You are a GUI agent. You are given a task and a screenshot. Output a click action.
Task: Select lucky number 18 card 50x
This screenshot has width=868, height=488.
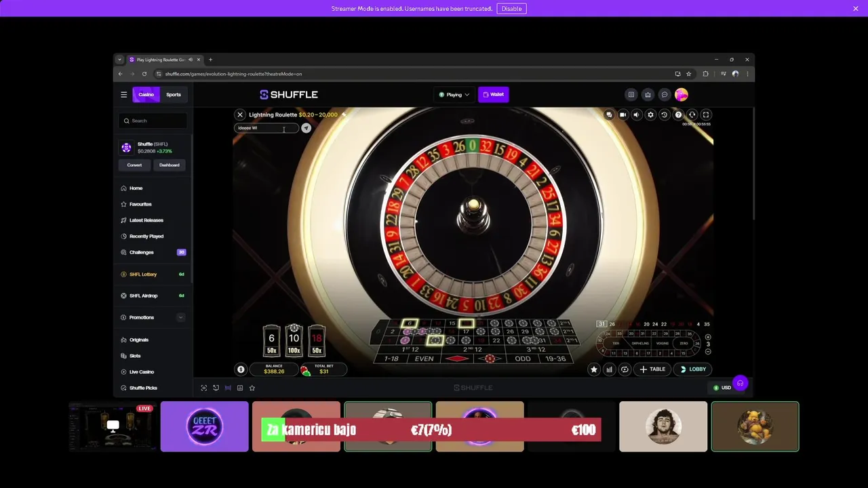point(317,341)
